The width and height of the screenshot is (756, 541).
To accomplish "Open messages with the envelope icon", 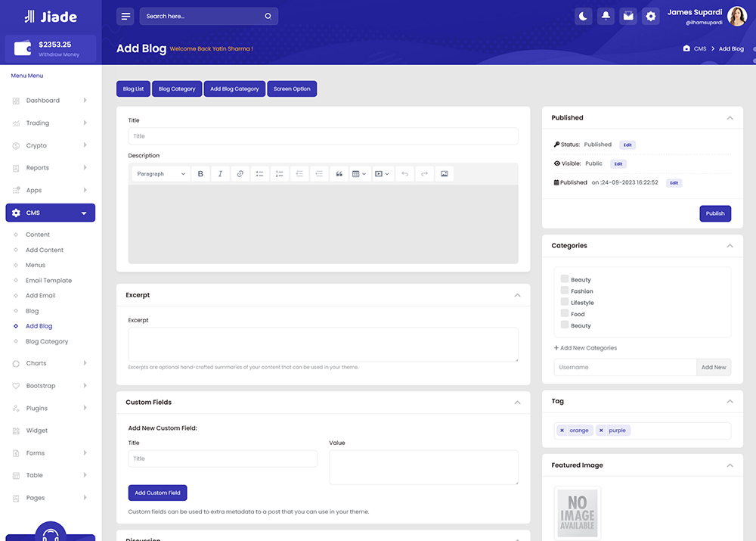I will [x=627, y=16].
